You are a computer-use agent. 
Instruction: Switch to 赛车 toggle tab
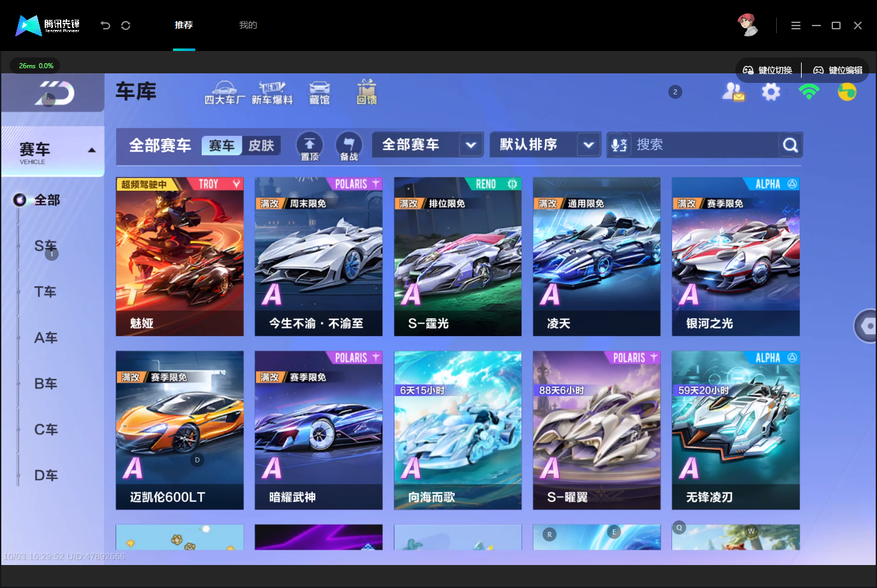pos(221,145)
